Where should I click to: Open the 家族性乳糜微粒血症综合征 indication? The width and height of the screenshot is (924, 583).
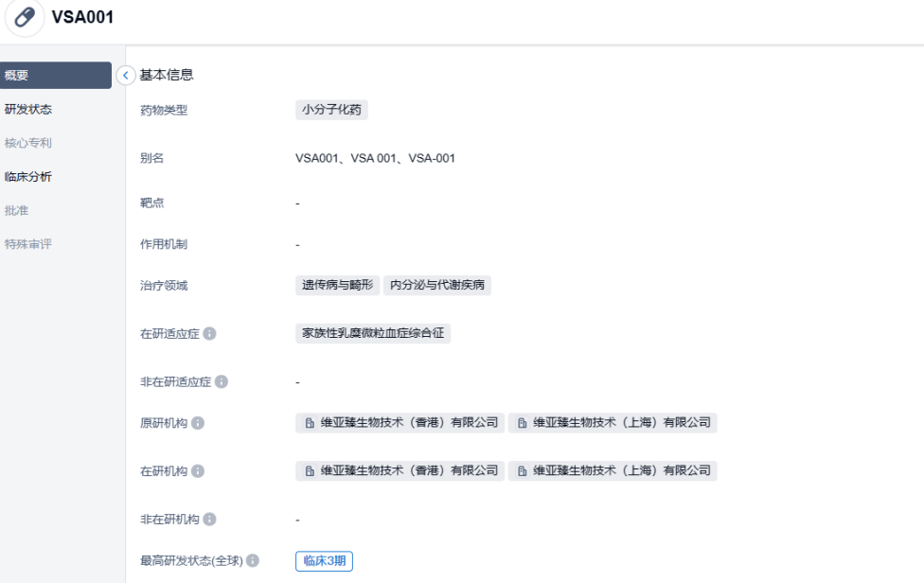pyautogui.click(x=372, y=333)
